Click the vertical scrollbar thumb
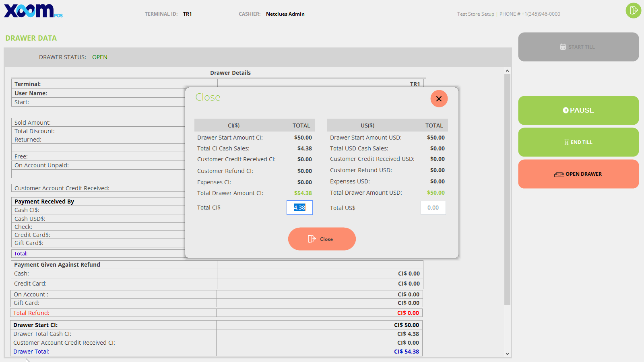The image size is (644, 362). coord(507,189)
